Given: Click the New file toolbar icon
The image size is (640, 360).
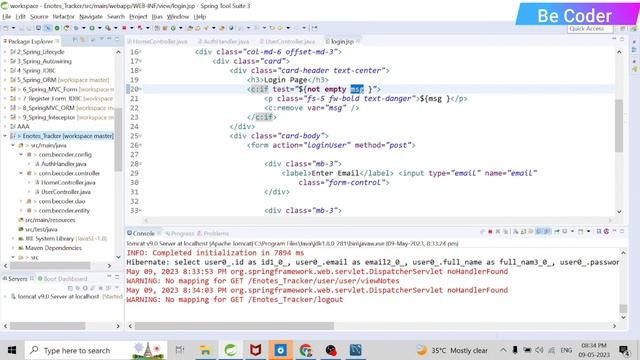Looking at the screenshot, I should pos(5,28).
